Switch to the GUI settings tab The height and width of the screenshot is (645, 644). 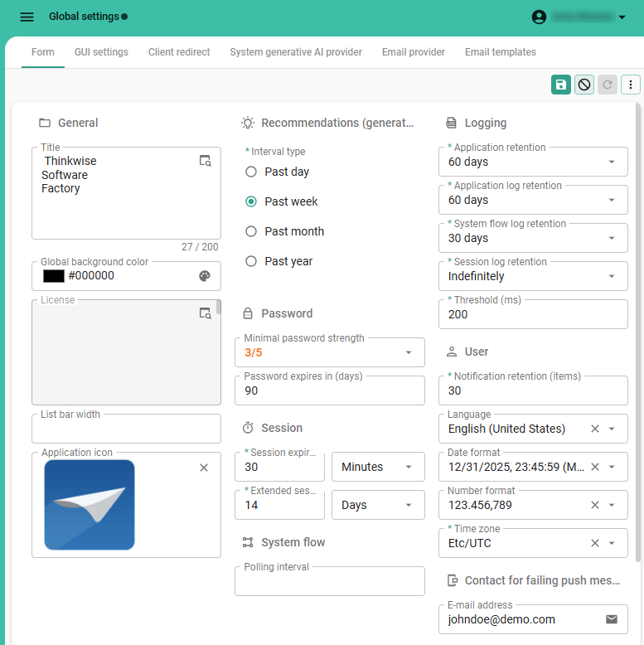[101, 52]
